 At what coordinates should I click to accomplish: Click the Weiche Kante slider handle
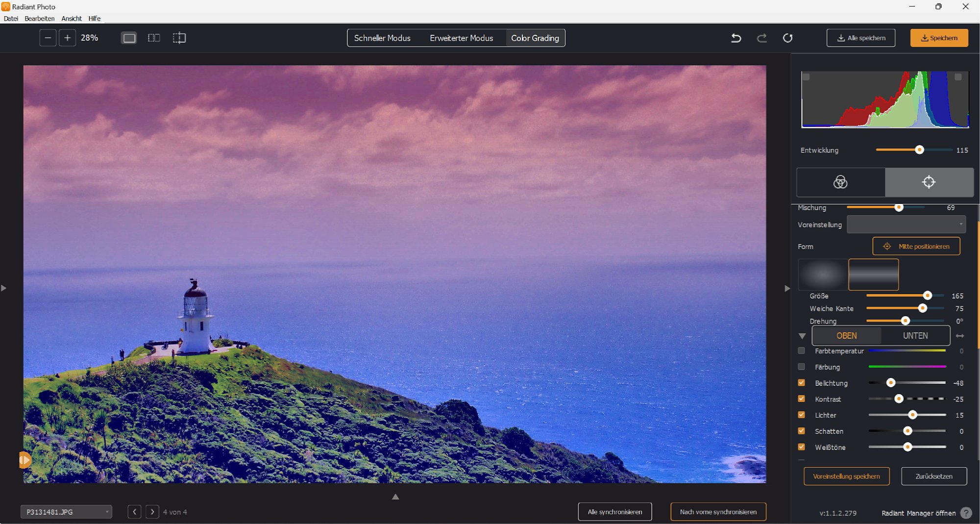point(923,308)
